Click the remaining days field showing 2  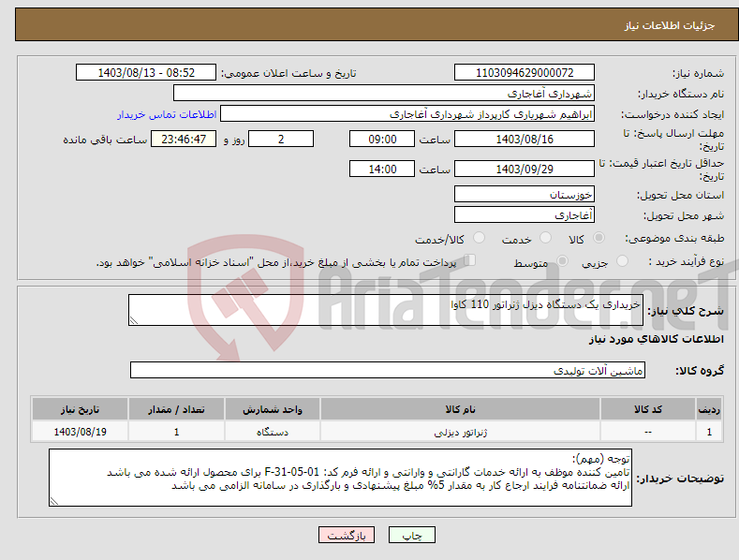coord(281,139)
